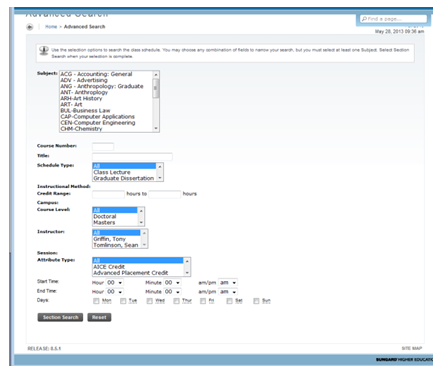Image resolution: width=444 pixels, height=377 pixels.
Task: Choose ANG - Anthropology: Graduate subject
Action: point(102,86)
